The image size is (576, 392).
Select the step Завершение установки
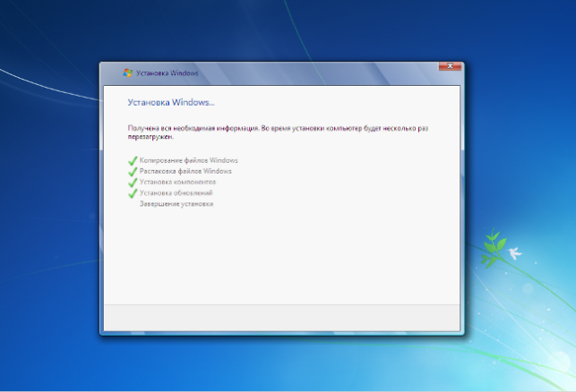(x=176, y=204)
